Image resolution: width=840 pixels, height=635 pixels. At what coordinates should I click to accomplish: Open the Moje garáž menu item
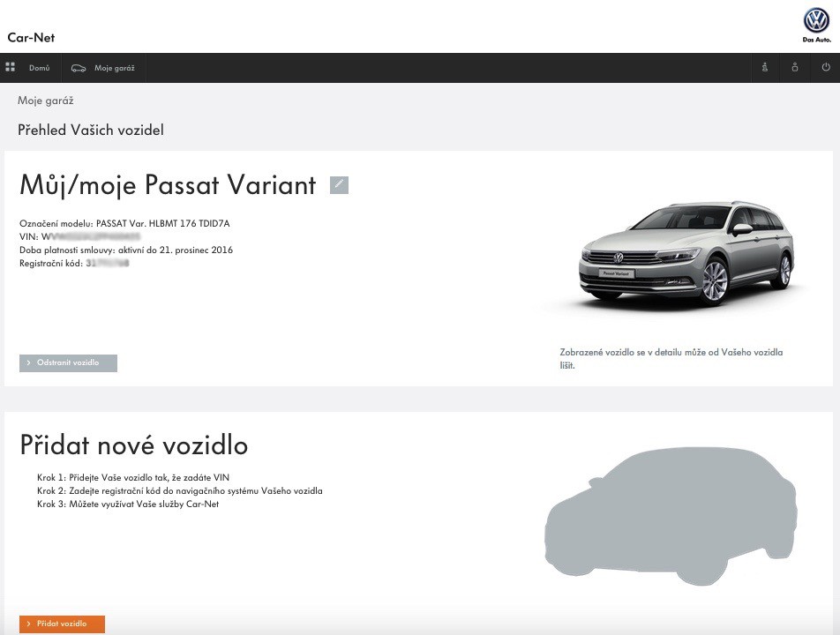[114, 68]
